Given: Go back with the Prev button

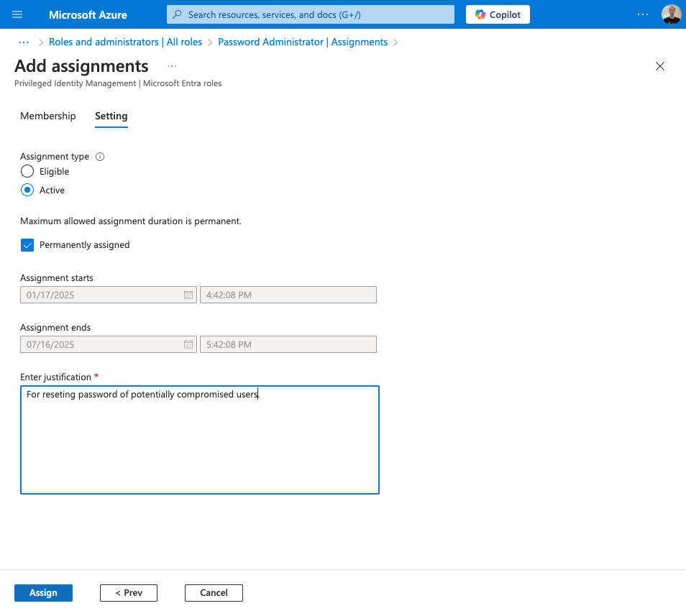Looking at the screenshot, I should [x=129, y=593].
